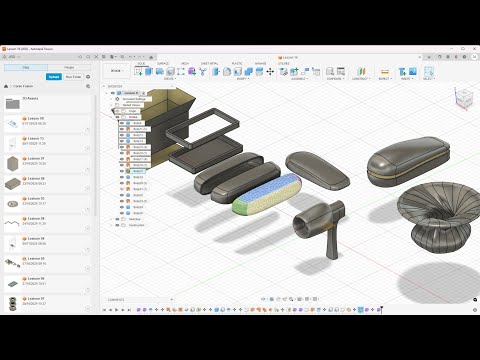Open the 3D Assets folder
The width and height of the screenshot is (480, 360).
pos(47,104)
